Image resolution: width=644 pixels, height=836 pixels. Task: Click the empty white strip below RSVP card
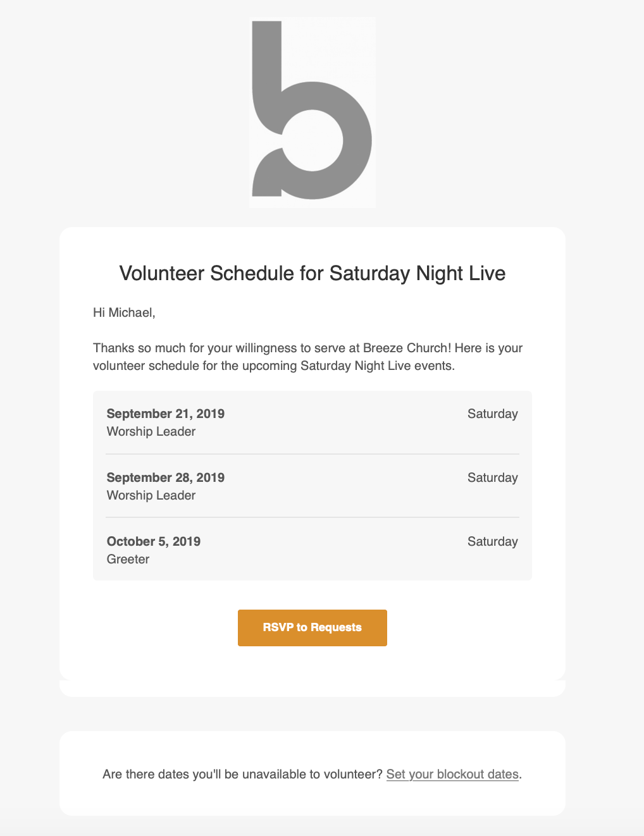click(313, 689)
